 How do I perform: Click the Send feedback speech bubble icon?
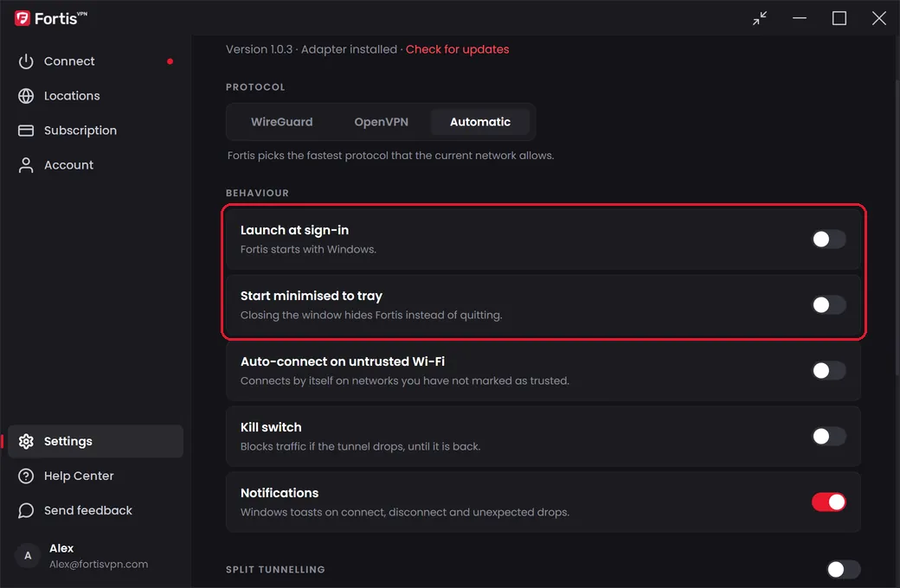[x=26, y=510]
